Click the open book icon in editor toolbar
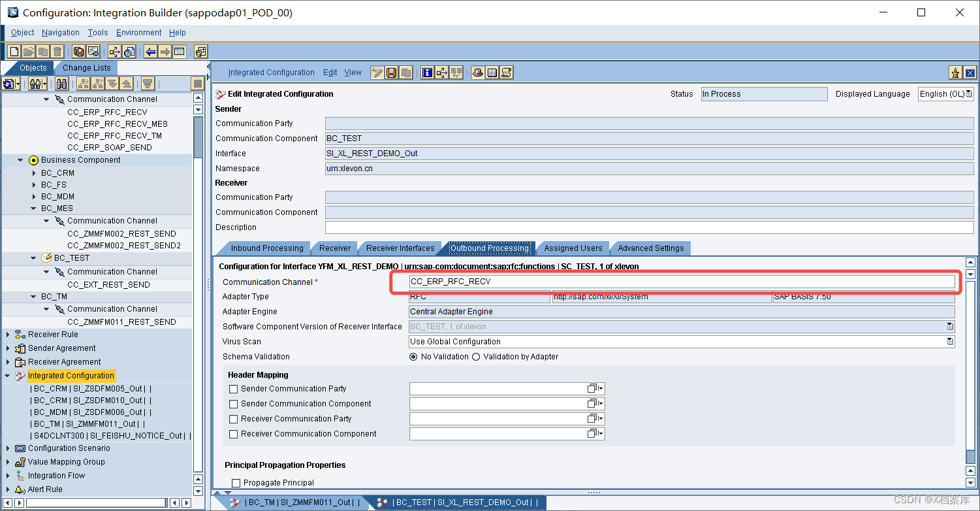Screen dimensions: 980x511 [x=492, y=73]
